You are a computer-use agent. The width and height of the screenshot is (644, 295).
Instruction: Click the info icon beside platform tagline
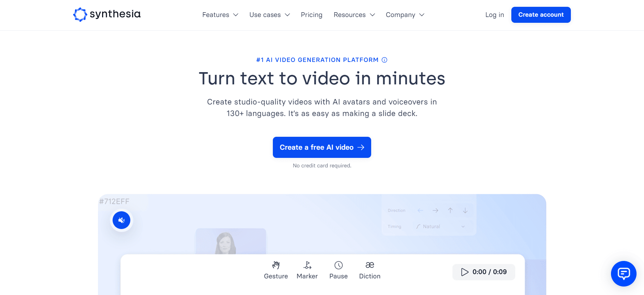[x=384, y=60]
